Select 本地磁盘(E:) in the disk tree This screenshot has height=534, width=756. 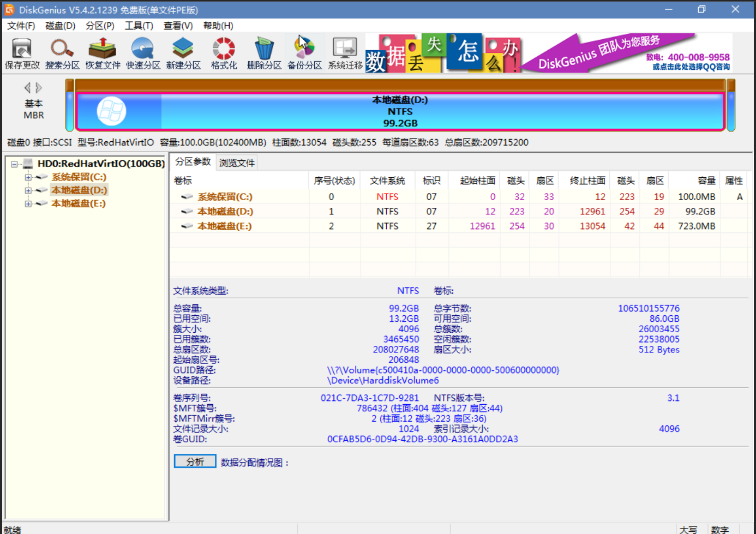(x=79, y=203)
